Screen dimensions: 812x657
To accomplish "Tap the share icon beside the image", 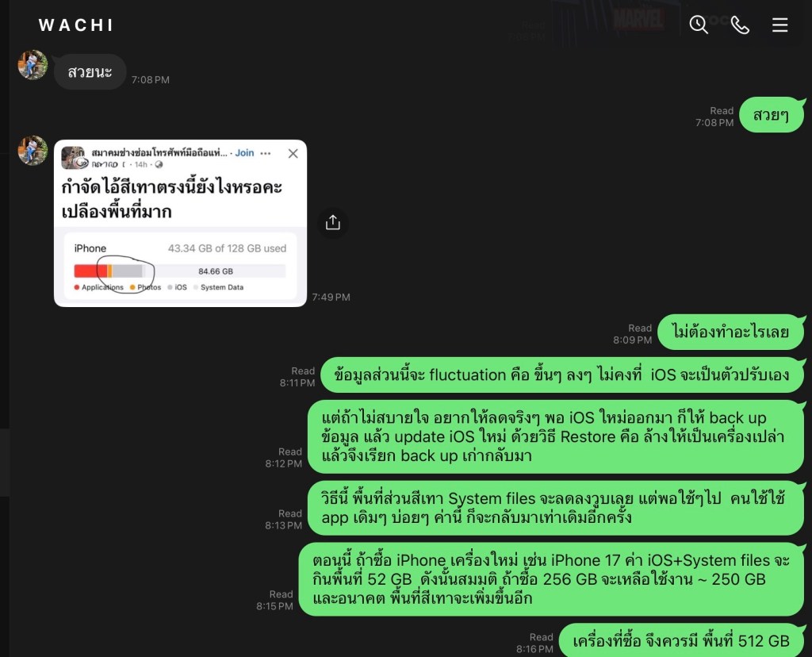I will (332, 223).
